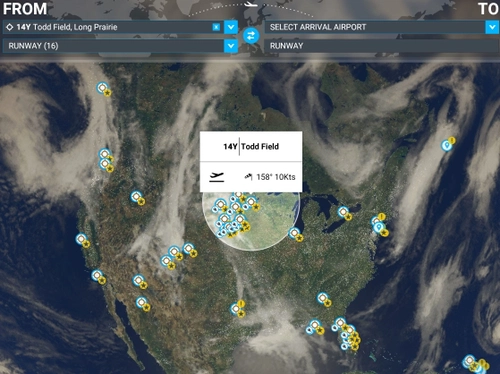Select the airport marker with exclamation in Texas
The image size is (500, 374).
pyautogui.click(x=236, y=309)
